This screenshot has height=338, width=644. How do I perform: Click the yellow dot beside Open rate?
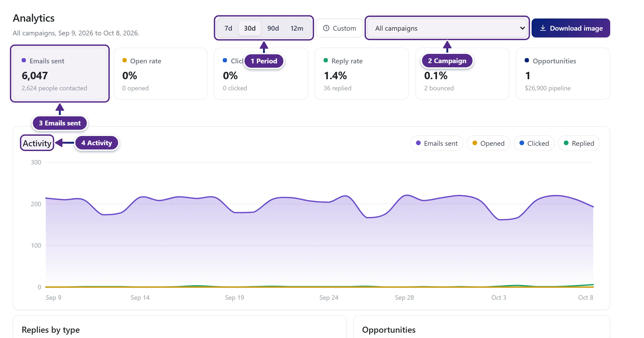pos(125,60)
